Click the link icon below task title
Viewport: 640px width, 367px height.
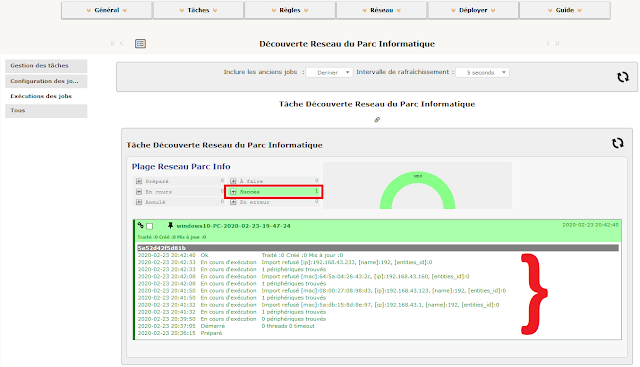pyautogui.click(x=377, y=120)
